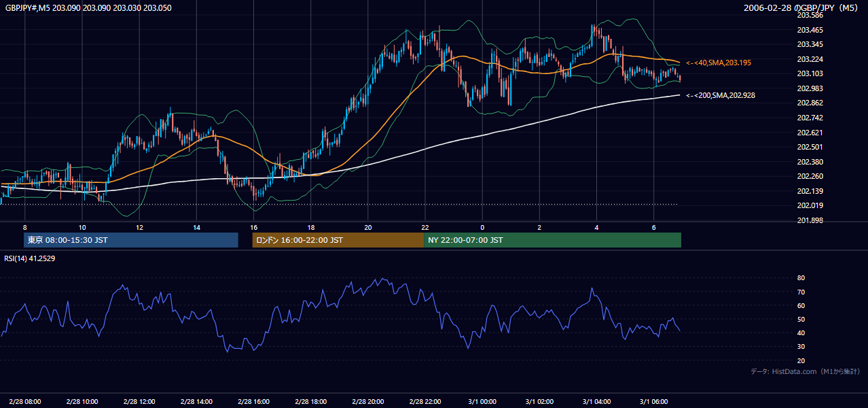The height and width of the screenshot is (408, 868).
Task: Click RSI scale level 80
Action: [x=801, y=278]
